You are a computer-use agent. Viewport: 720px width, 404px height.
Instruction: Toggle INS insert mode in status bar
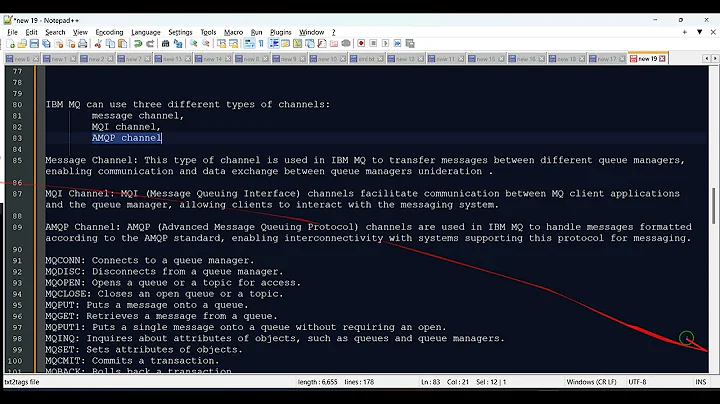(x=701, y=382)
